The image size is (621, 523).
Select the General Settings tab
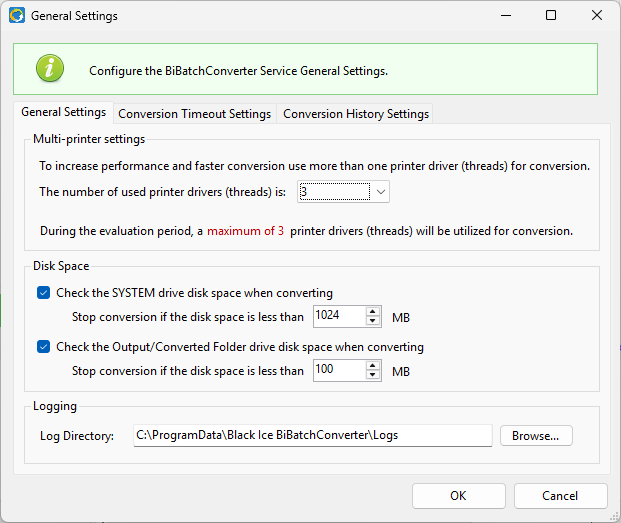(63, 112)
